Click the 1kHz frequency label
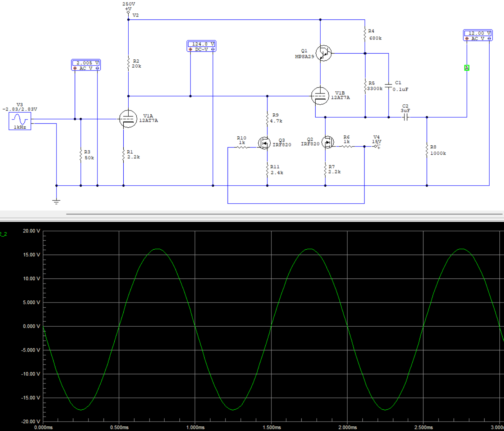This screenshot has height=431, width=504. 20,127
